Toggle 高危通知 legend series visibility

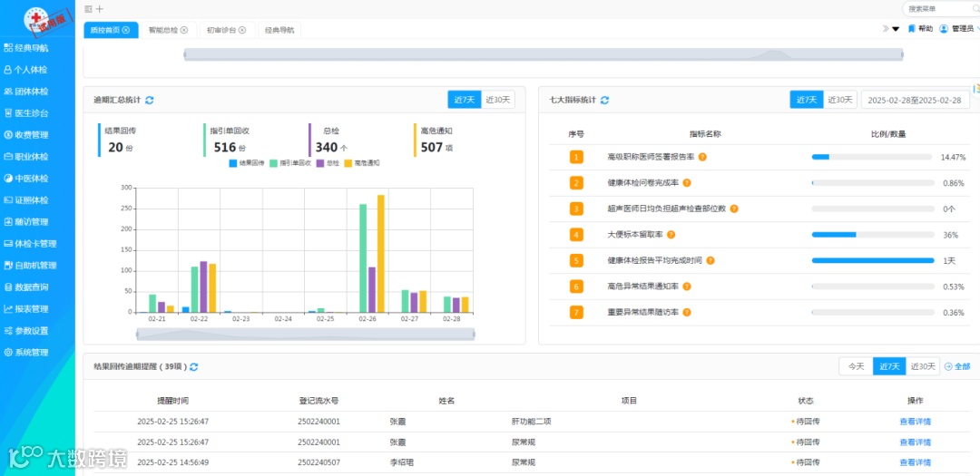[x=362, y=163]
